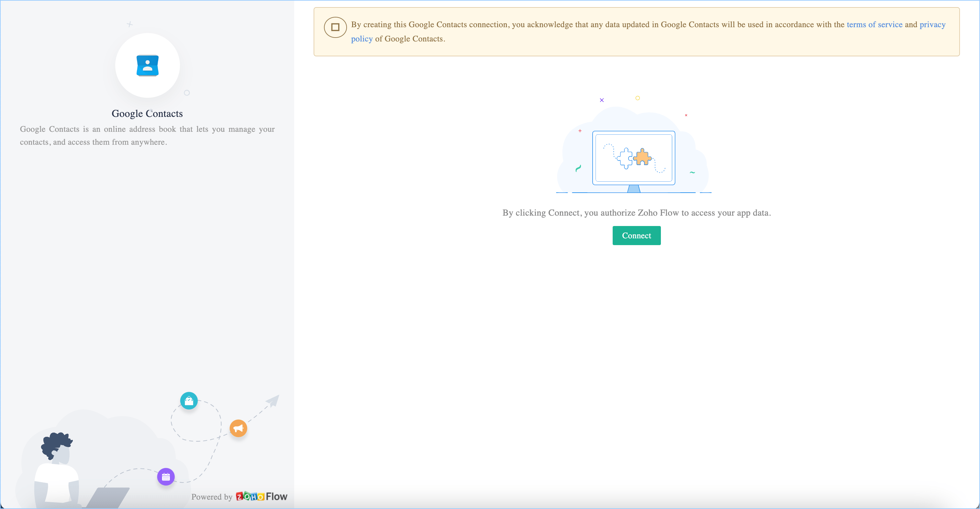Click the purple calendar circle icon

point(166,477)
